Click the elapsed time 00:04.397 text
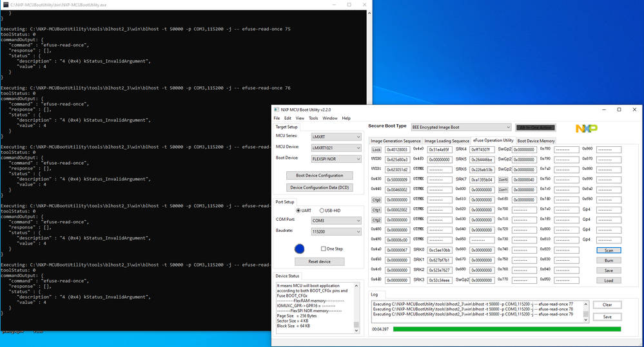This screenshot has height=347, width=644. point(380,329)
